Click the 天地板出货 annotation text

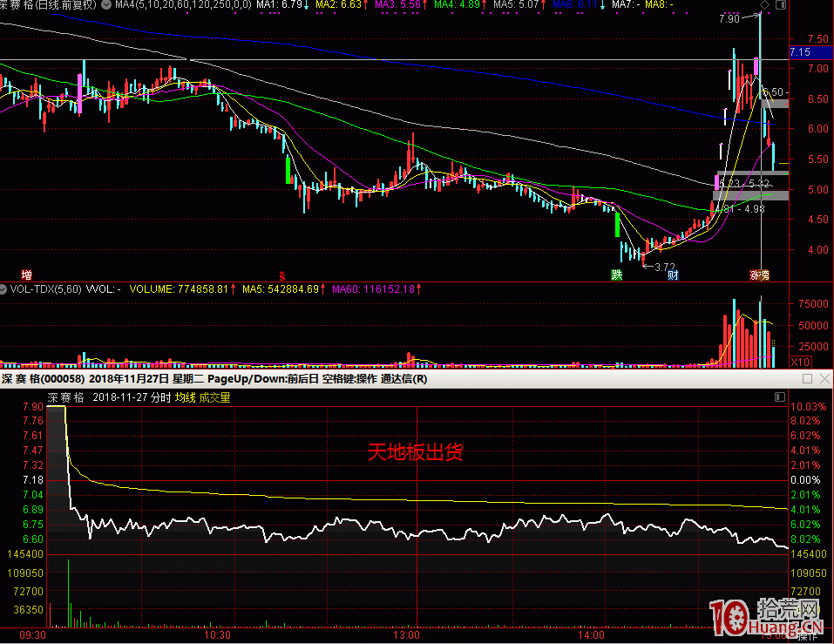pyautogui.click(x=415, y=451)
